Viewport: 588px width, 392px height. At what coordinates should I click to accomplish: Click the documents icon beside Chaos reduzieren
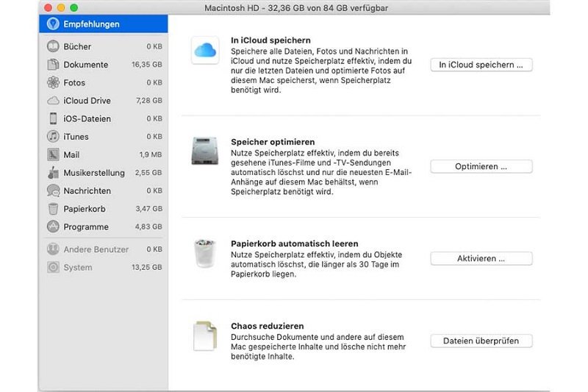[x=205, y=335]
